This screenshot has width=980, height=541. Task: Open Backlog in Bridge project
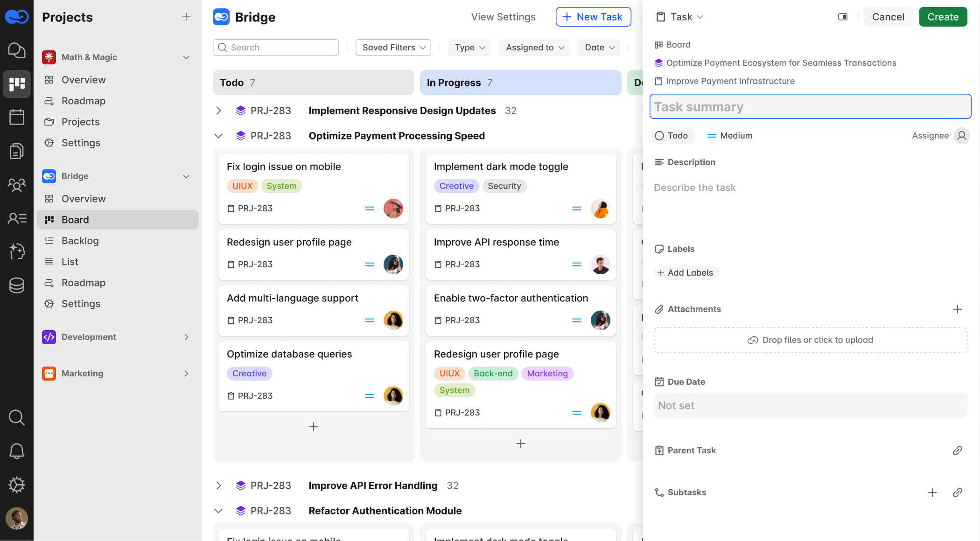(80, 241)
